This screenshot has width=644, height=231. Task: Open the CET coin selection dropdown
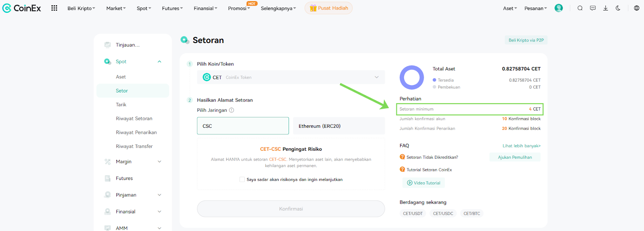point(291,77)
